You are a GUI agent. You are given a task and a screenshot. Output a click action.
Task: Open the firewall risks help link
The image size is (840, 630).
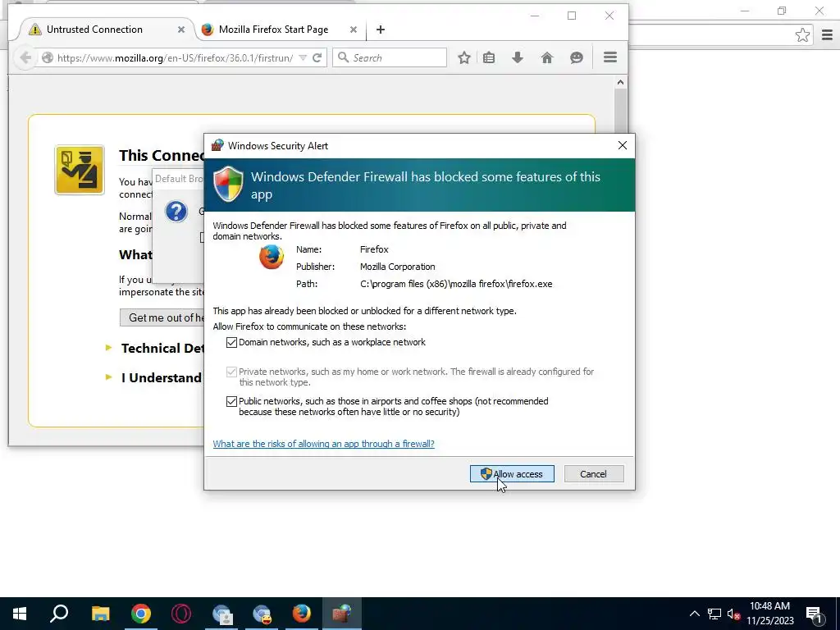(323, 444)
